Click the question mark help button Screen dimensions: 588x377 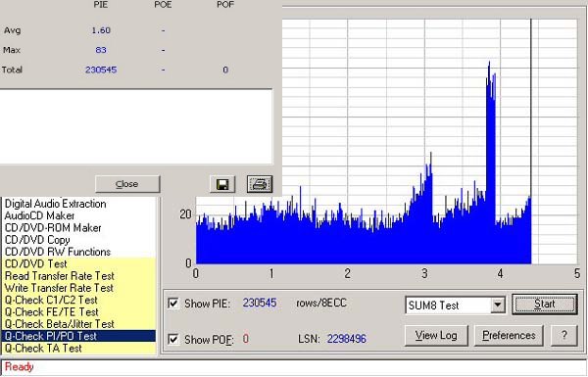coord(564,336)
